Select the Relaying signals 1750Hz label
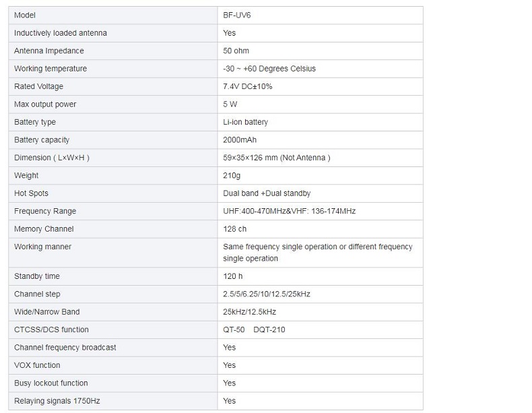The width and height of the screenshot is (532, 413). 57,401
